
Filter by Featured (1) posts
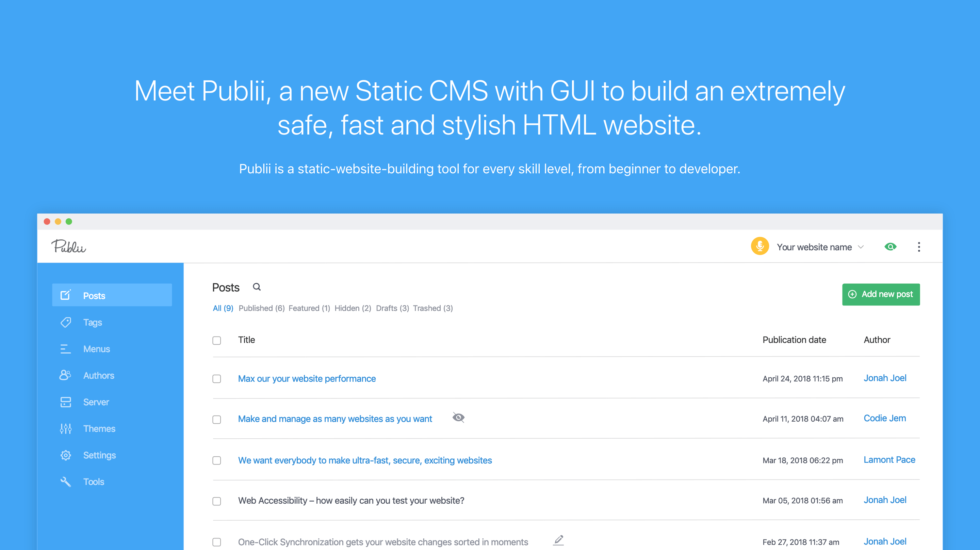309,308
